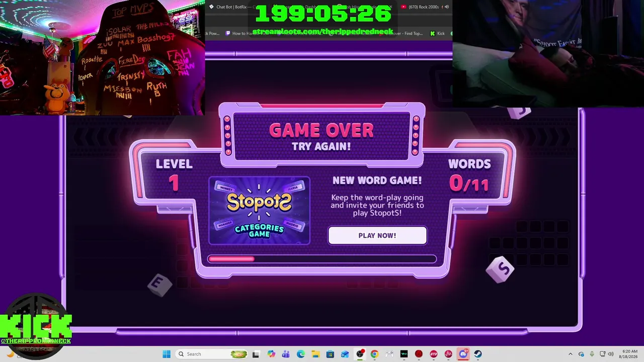Show hidden system tray icons

570,354
